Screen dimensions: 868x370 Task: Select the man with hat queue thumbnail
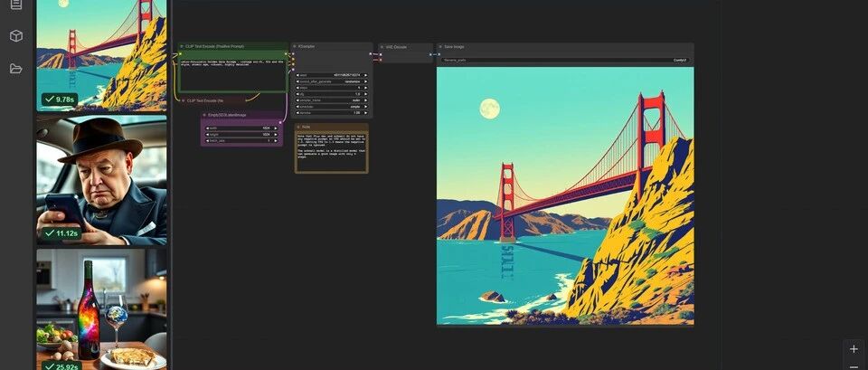point(101,179)
